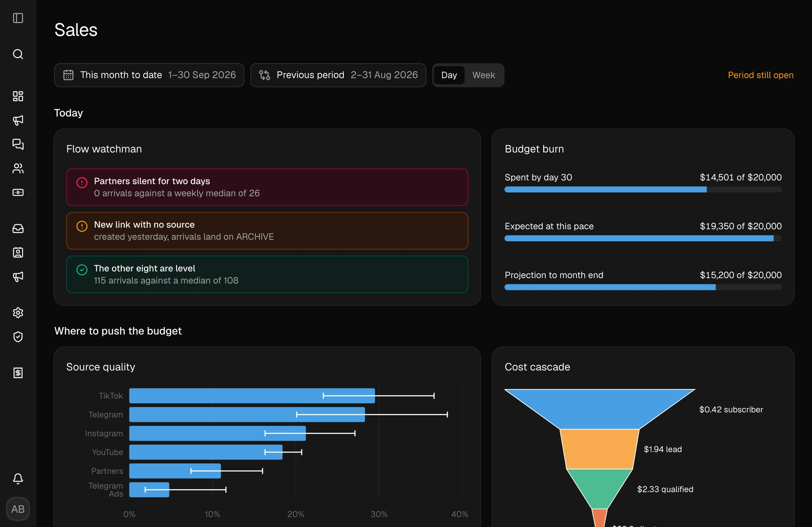Open the chat bubbles icon in sidebar
Viewport: 812px width, 527px height.
(18, 144)
